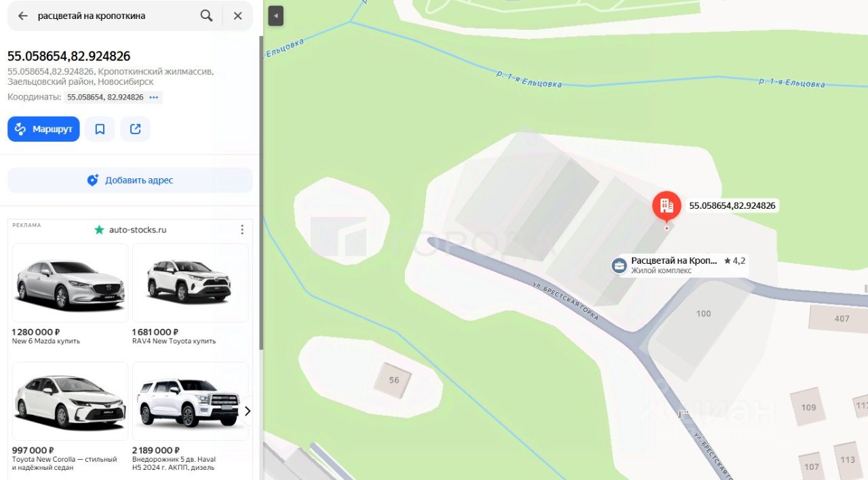Share location via share icon

[136, 129]
